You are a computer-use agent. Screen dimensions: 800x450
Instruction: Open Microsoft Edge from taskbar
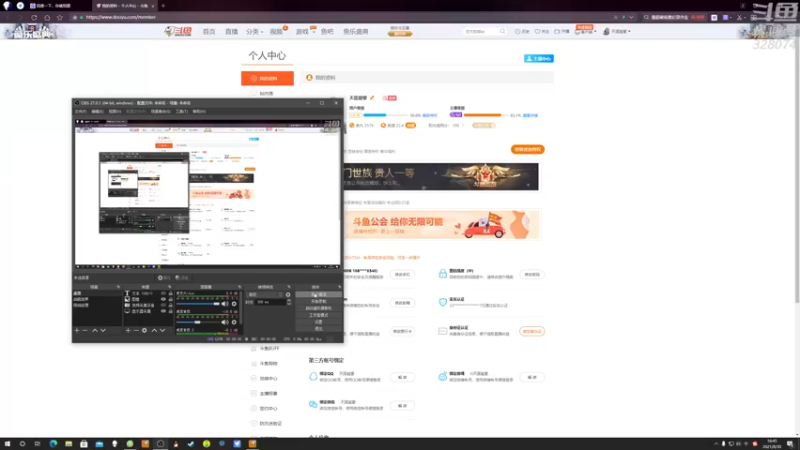[x=53, y=444]
